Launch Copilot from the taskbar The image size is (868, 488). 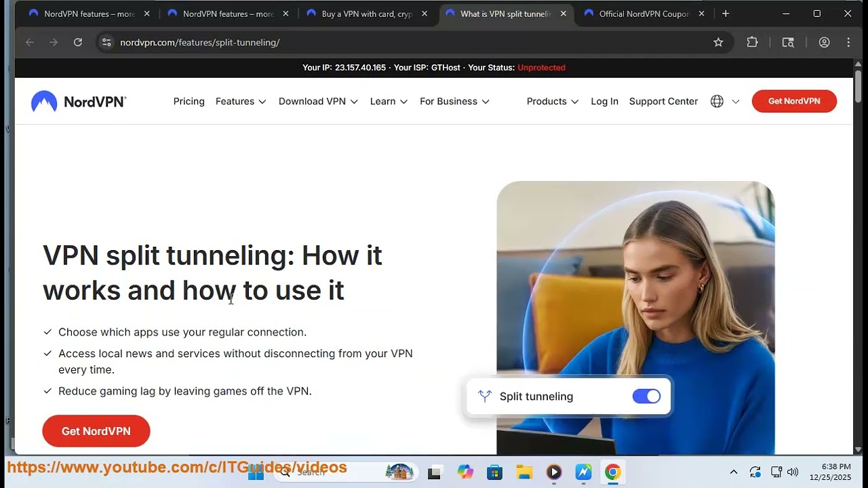(x=465, y=472)
